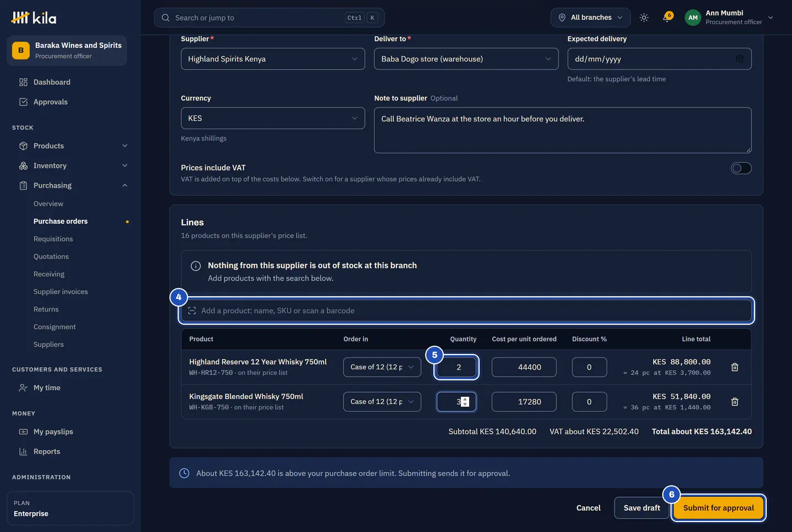Screen dimensions: 792x532
Task: Edit cost per unit 44400 field
Action: pyautogui.click(x=524, y=367)
